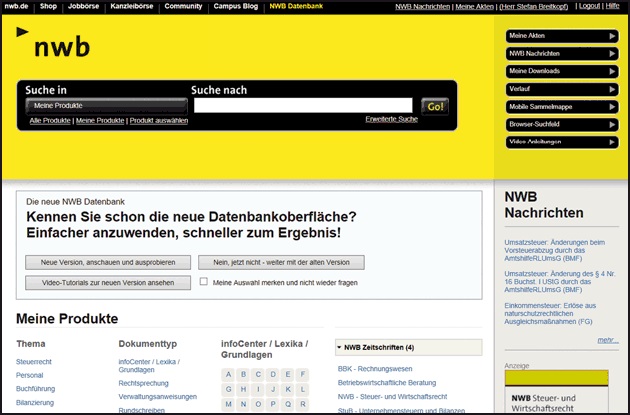Open the Shop tab in top navigation

[48, 6]
